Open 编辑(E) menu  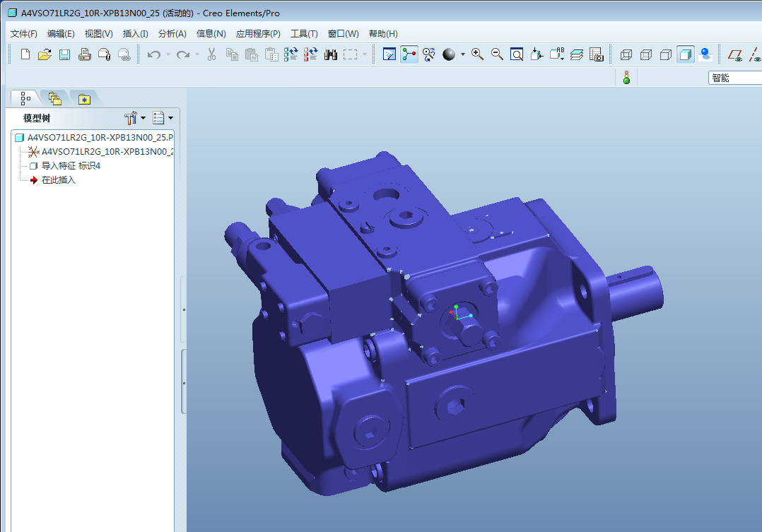[x=61, y=33]
